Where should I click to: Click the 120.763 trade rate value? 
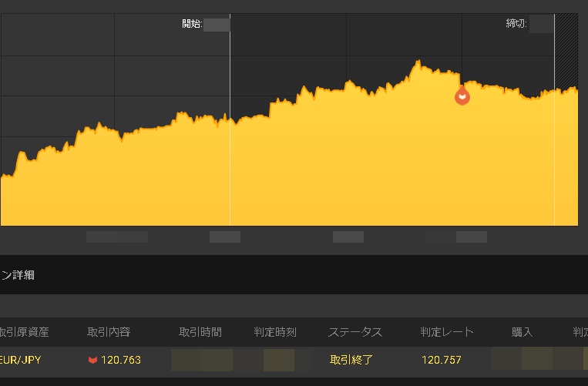pyautogui.click(x=121, y=360)
